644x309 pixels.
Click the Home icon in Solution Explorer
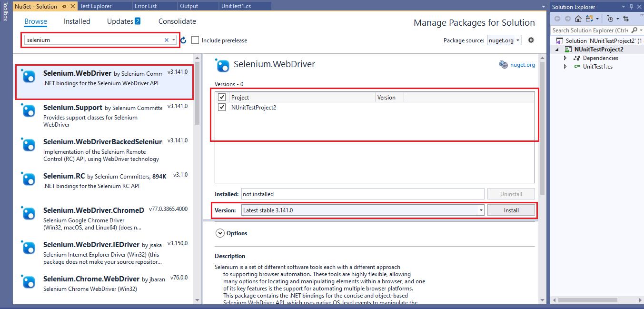pyautogui.click(x=578, y=19)
